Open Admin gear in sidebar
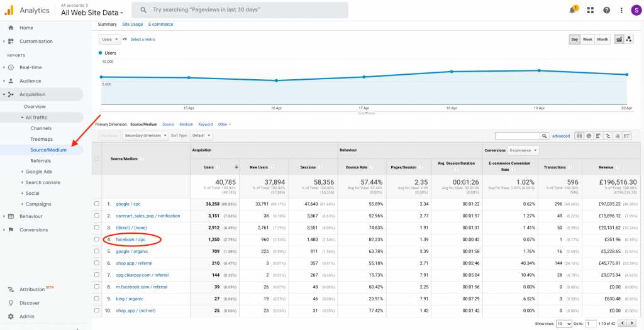Viewport: 644px width, 330px height. pos(11,316)
